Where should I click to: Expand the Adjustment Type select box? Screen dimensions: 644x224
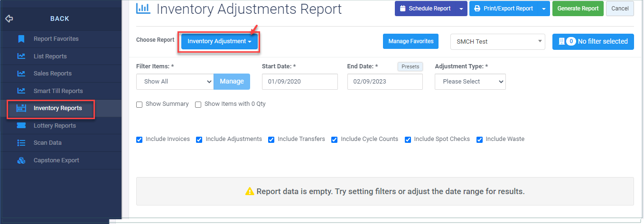click(x=470, y=81)
